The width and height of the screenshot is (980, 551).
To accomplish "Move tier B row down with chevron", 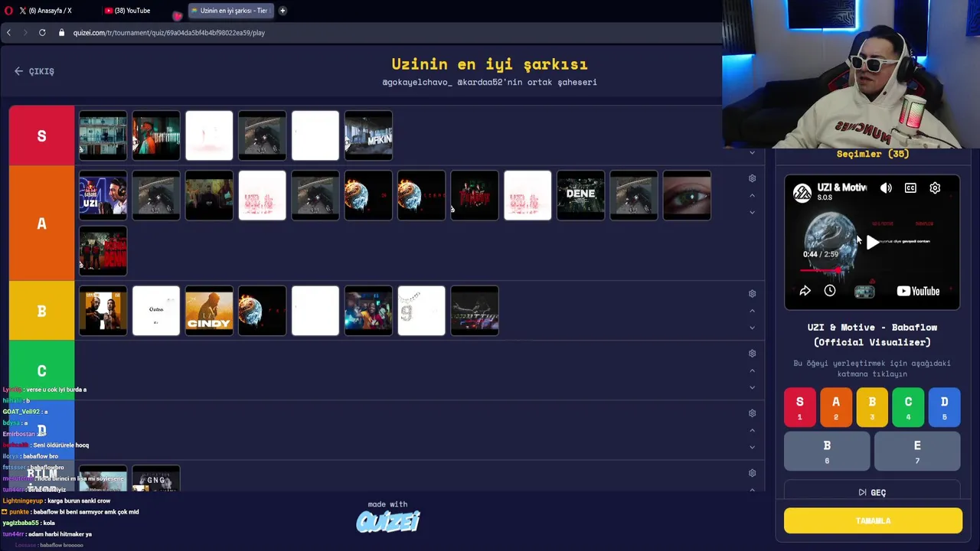I will click(752, 328).
